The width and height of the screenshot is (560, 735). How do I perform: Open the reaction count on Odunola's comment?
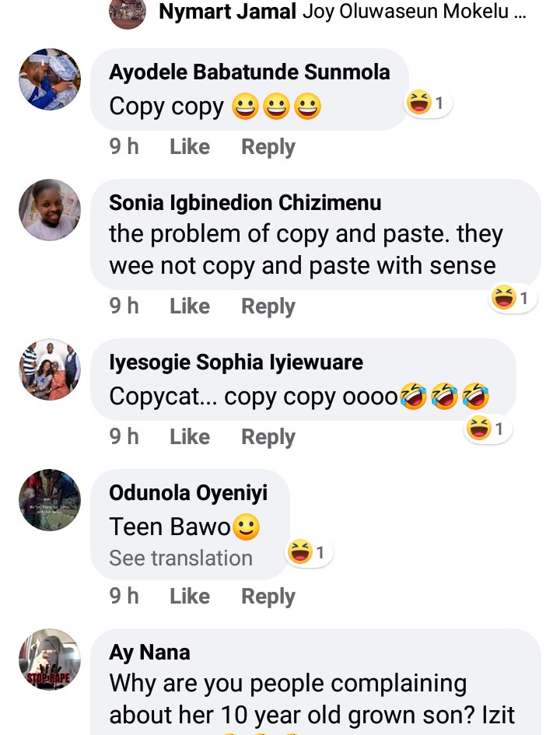[310, 552]
